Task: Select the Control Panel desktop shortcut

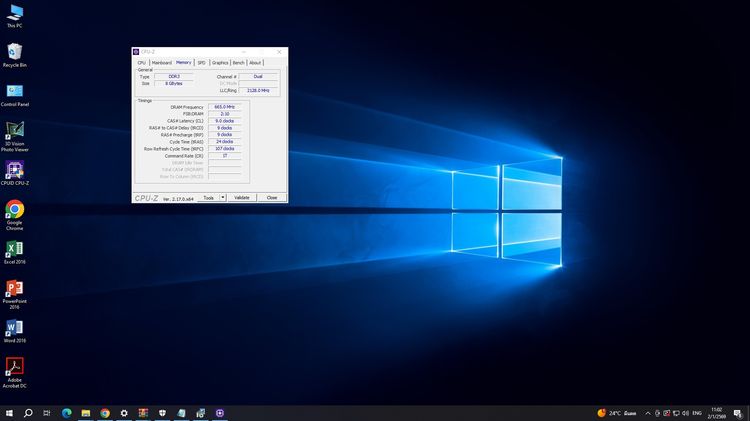Action: (x=15, y=91)
